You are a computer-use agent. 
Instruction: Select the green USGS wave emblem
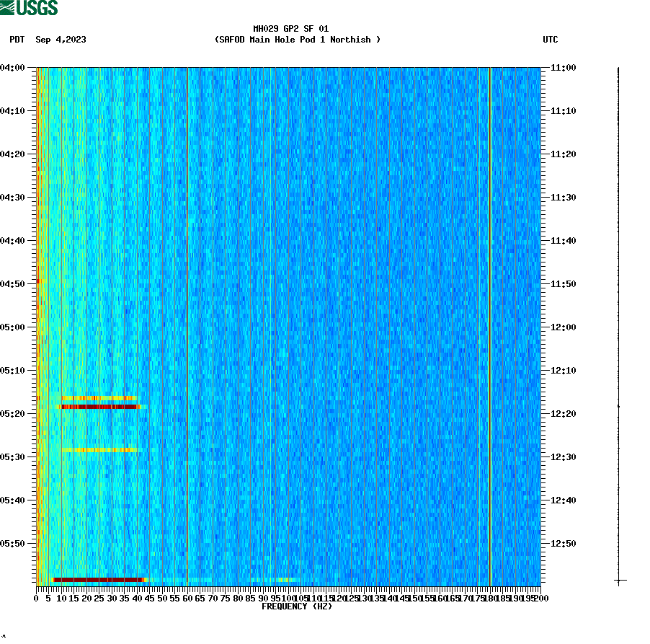[9, 7]
